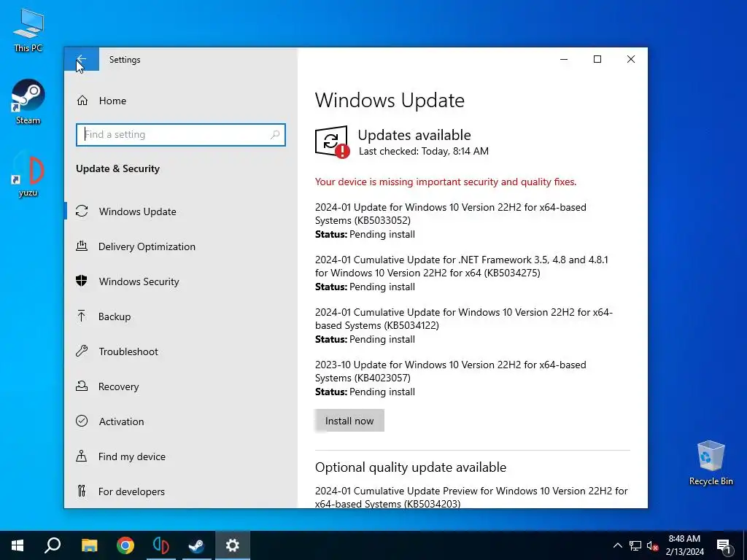Click the network icon in system tray
Screen dimensions: 747x560
point(635,545)
